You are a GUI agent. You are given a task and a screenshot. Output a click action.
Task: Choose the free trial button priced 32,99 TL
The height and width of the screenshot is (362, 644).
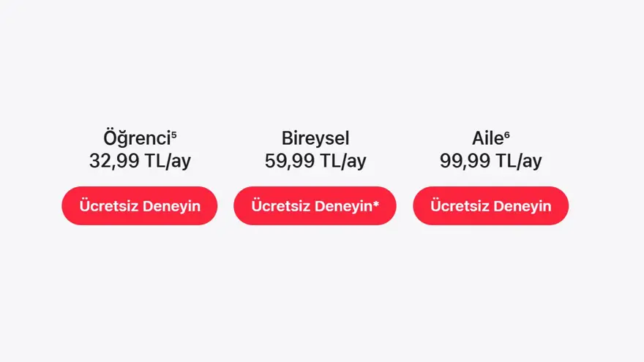tap(139, 205)
